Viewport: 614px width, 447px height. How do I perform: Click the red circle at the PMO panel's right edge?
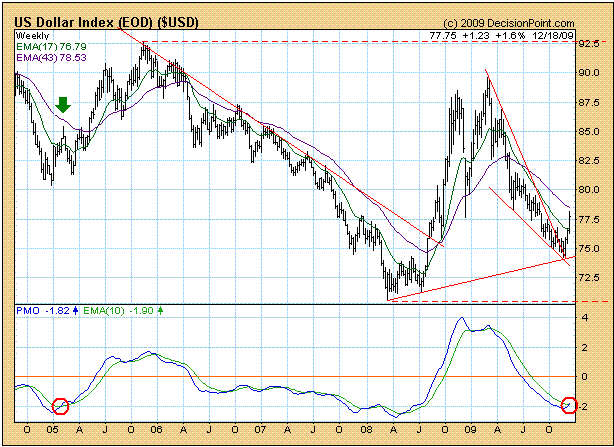pyautogui.click(x=570, y=405)
